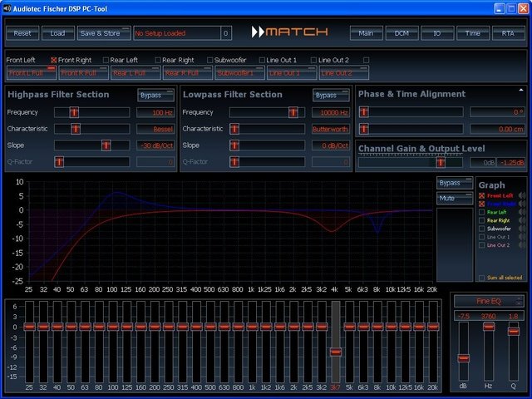Enable the Rear Left channel checkbox

click(x=106, y=60)
